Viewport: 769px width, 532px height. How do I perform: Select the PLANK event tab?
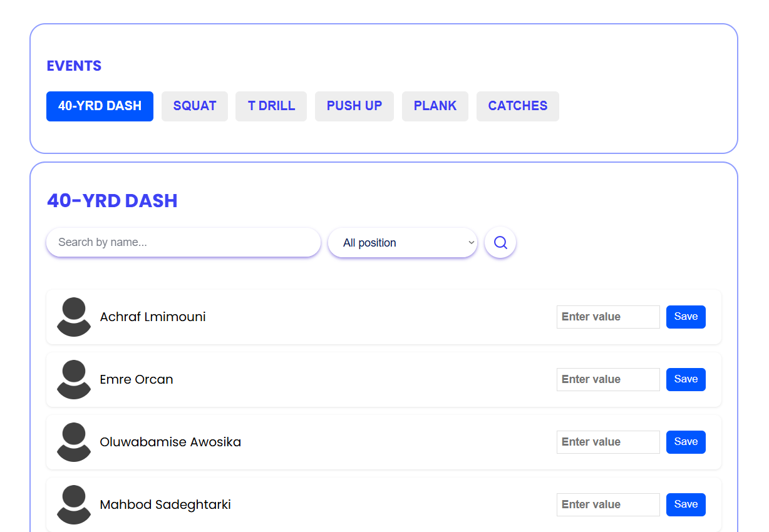pos(435,106)
